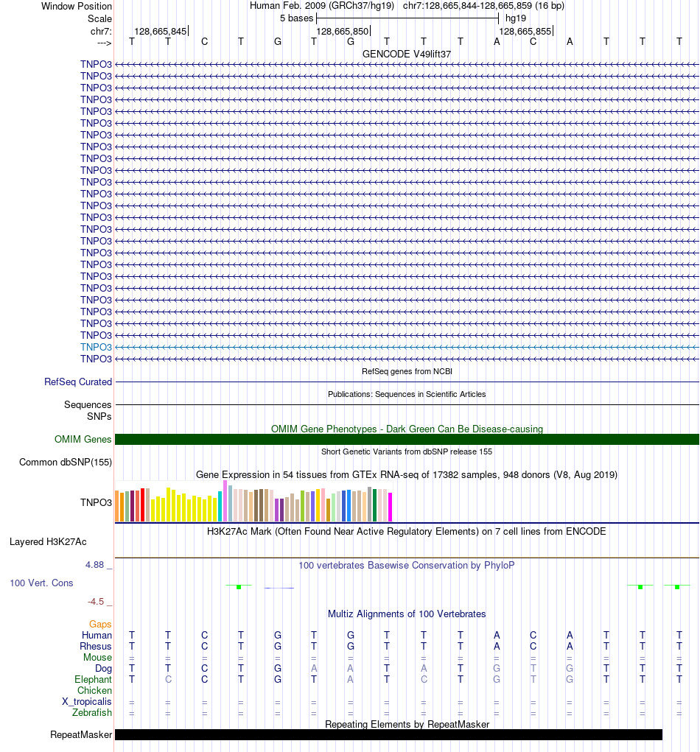Image resolution: width=700 pixels, height=752 pixels.
Task: Click the 5 bases scale bar
Action: [407, 18]
